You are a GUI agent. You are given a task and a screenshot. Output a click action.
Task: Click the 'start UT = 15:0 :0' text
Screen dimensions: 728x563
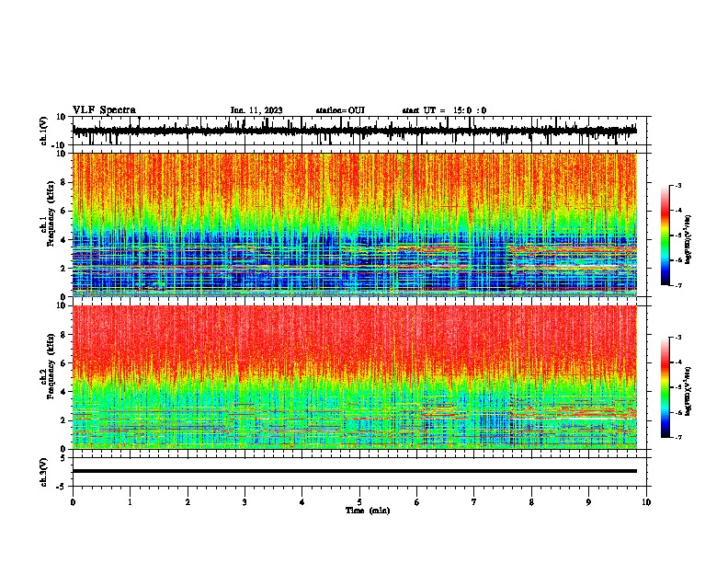[x=444, y=110]
